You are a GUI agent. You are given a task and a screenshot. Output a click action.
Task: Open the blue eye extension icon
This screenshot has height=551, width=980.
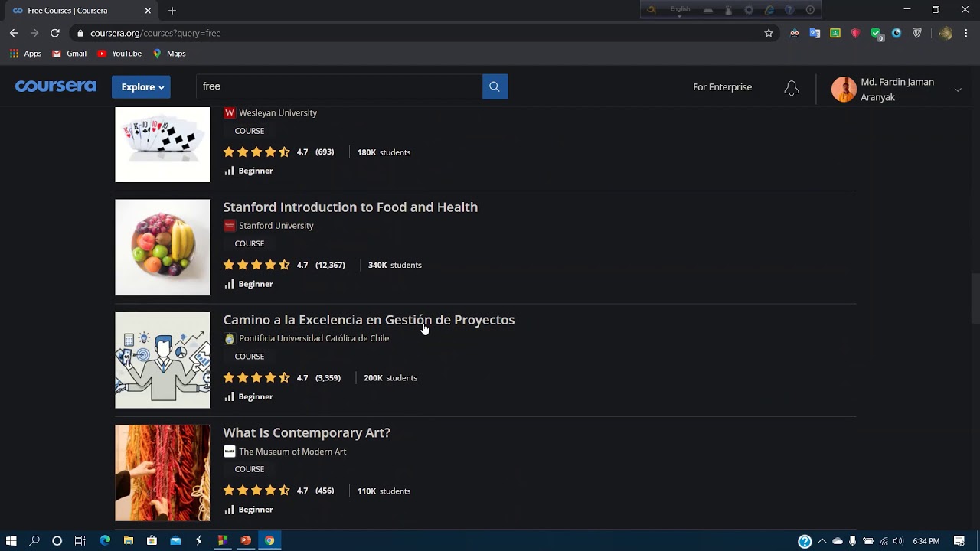click(x=897, y=33)
